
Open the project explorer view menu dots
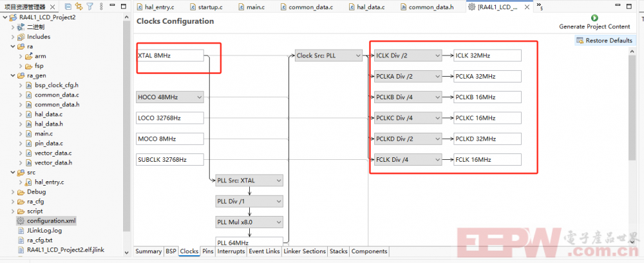101,7
